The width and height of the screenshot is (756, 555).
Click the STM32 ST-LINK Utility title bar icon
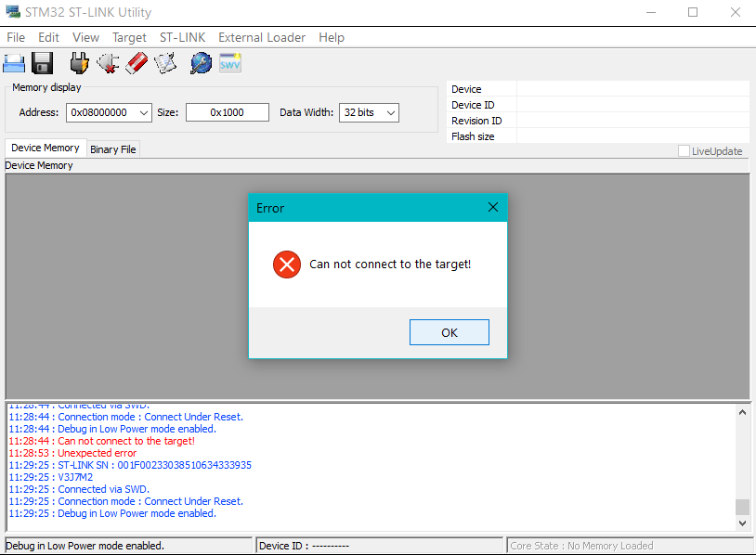(x=13, y=12)
